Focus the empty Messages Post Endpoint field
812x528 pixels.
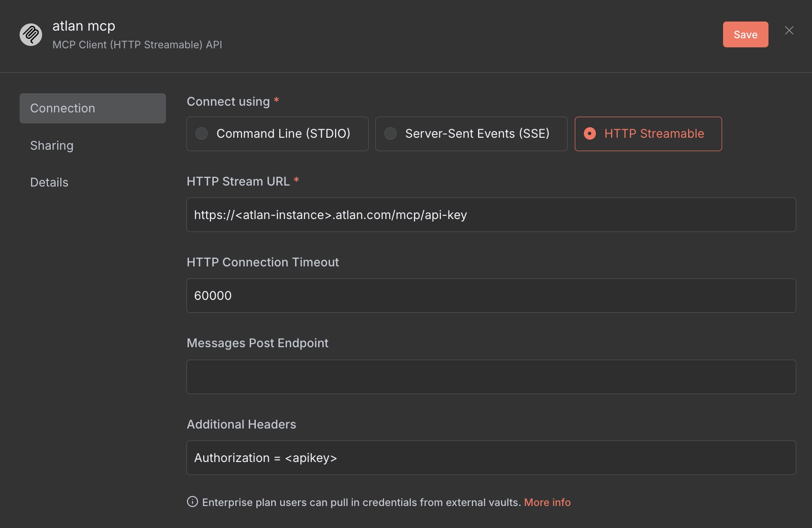[491, 377]
